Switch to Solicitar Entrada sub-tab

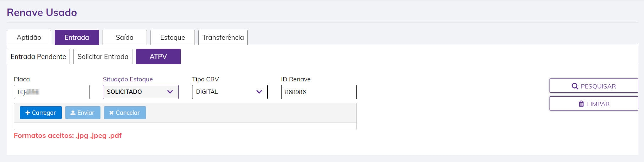(103, 56)
